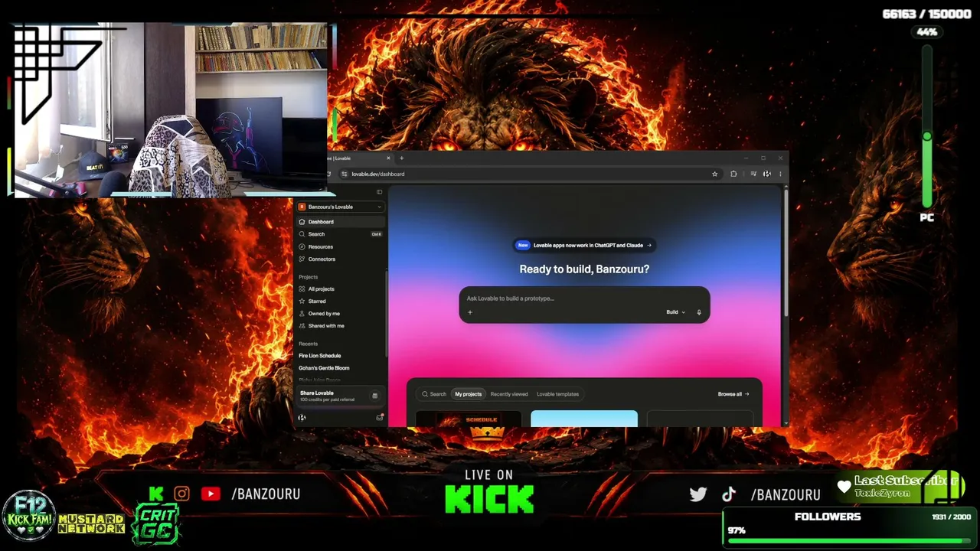The width and height of the screenshot is (980, 551).
Task: Click the account avatar at sidebar bottom
Action: [302, 418]
